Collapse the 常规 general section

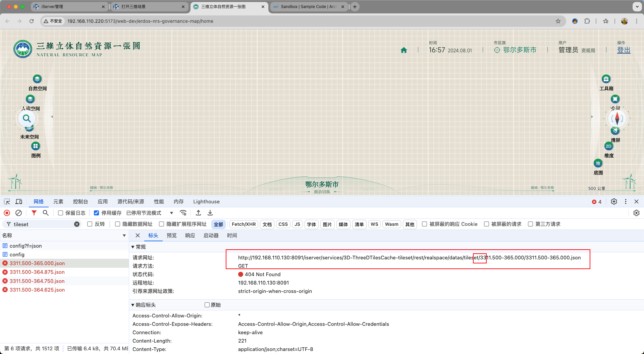coord(133,247)
